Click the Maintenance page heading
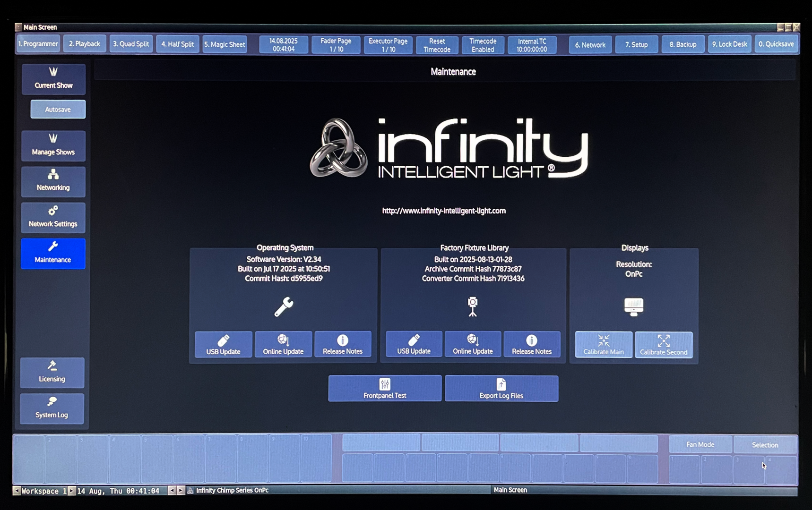812x510 pixels. click(x=453, y=72)
